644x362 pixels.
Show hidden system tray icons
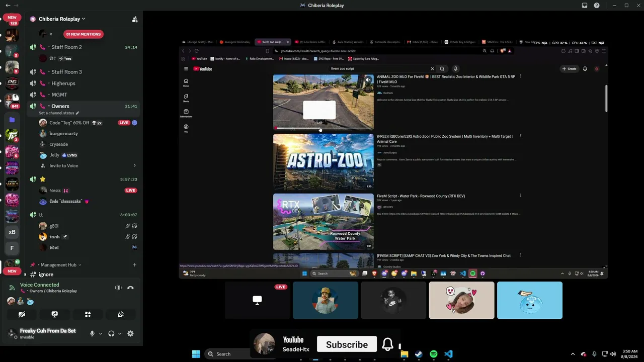tap(573, 354)
